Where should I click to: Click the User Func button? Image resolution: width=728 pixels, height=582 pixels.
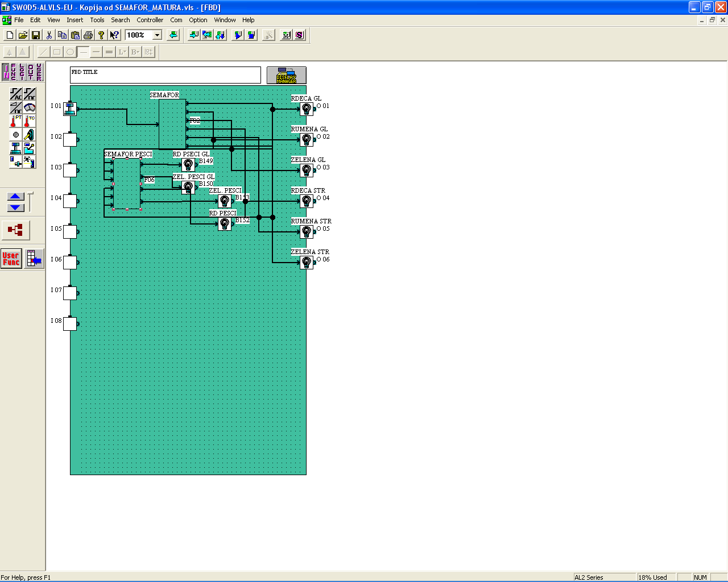(x=11, y=259)
